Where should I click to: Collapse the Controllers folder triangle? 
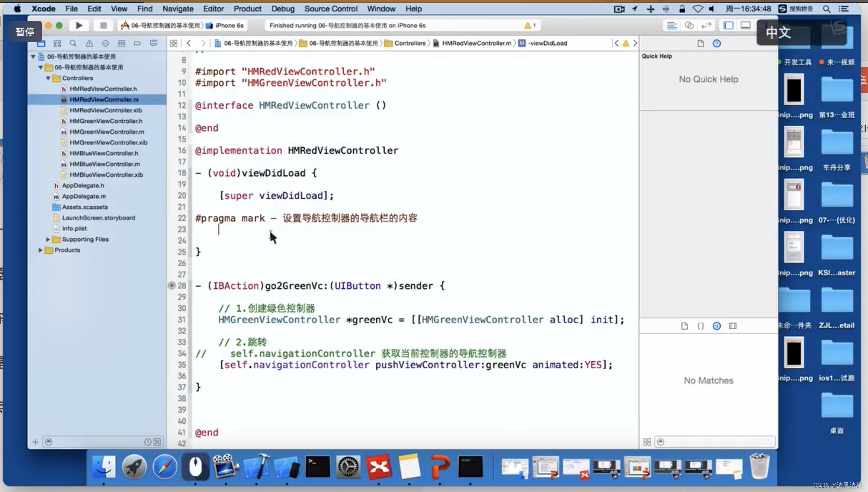(48, 78)
